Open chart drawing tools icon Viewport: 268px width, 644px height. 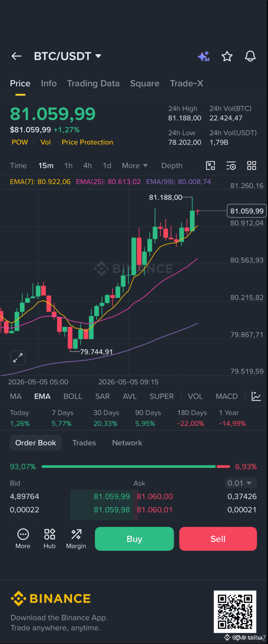210,166
